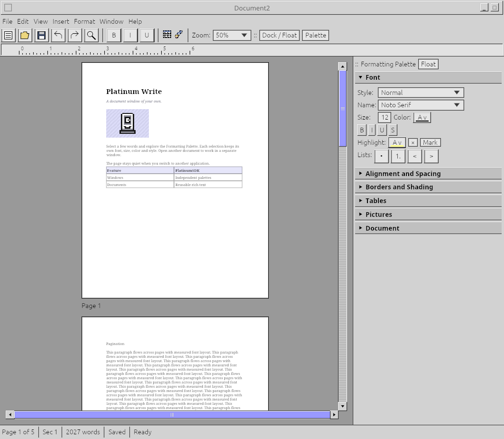
Task: Apply numbered list button
Action: click(398, 157)
